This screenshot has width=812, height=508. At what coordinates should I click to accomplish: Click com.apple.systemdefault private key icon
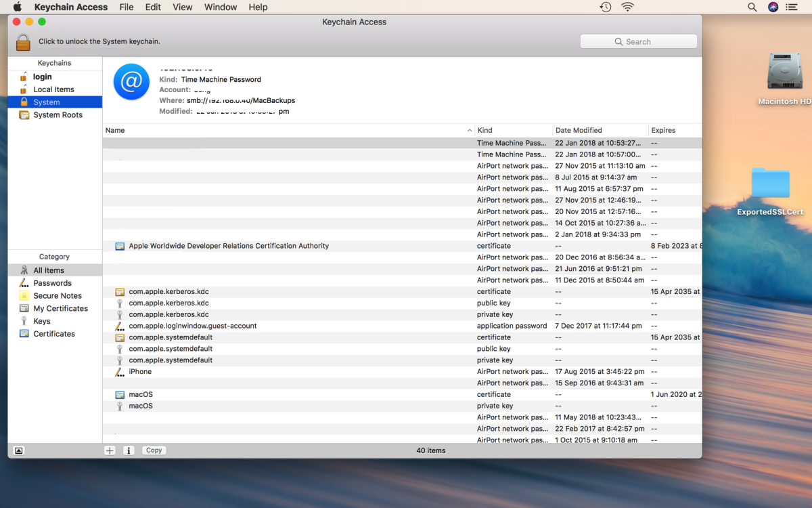[x=120, y=360]
